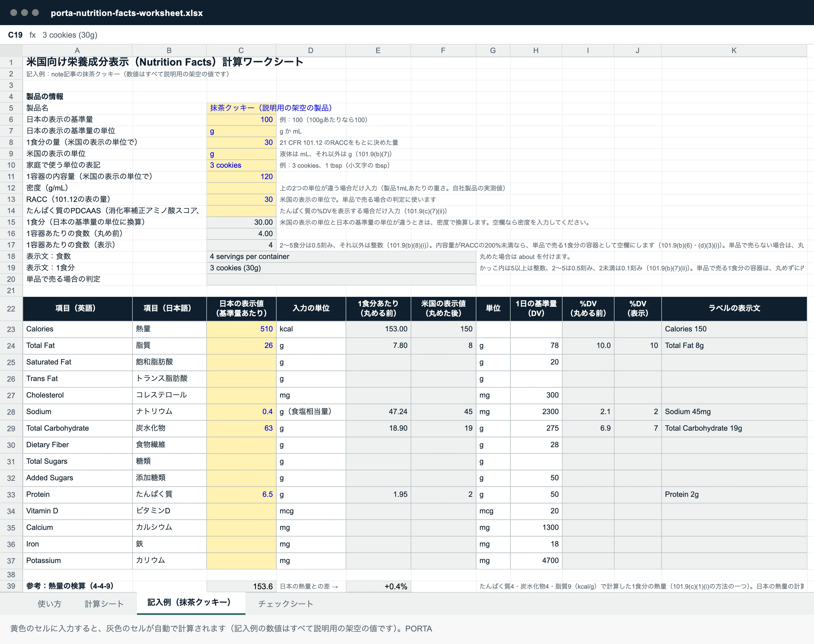
Task: Select the Total Fat input value 26
Action: tap(241, 345)
